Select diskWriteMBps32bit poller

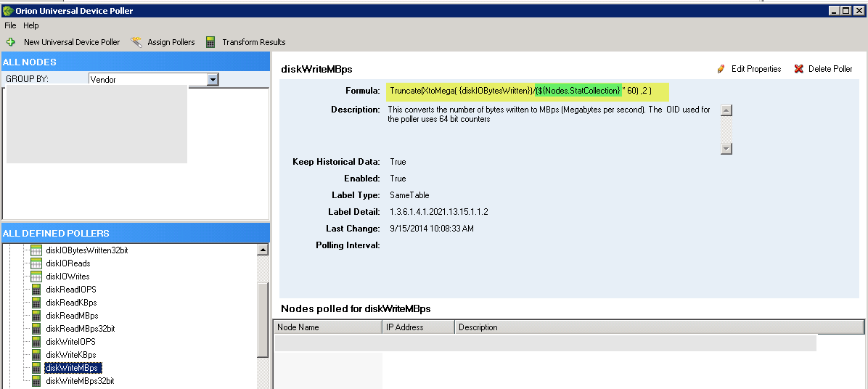coord(80,381)
